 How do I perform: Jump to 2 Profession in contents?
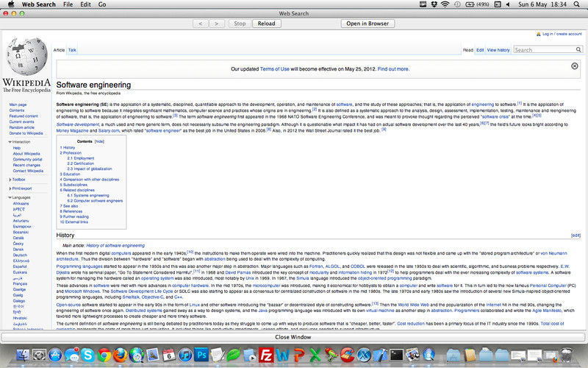pyautogui.click(x=71, y=153)
